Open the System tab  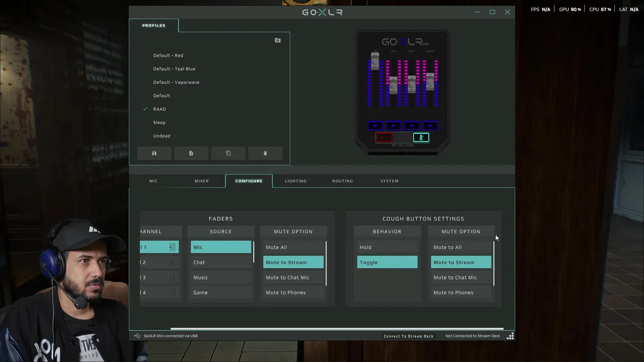tap(389, 181)
